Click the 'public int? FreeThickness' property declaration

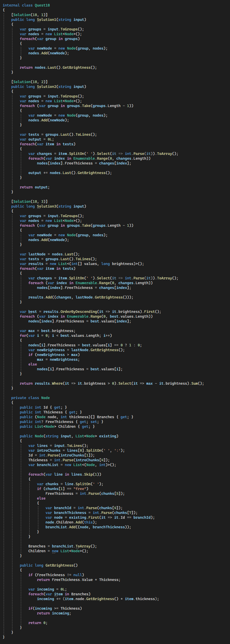pos(62,422)
